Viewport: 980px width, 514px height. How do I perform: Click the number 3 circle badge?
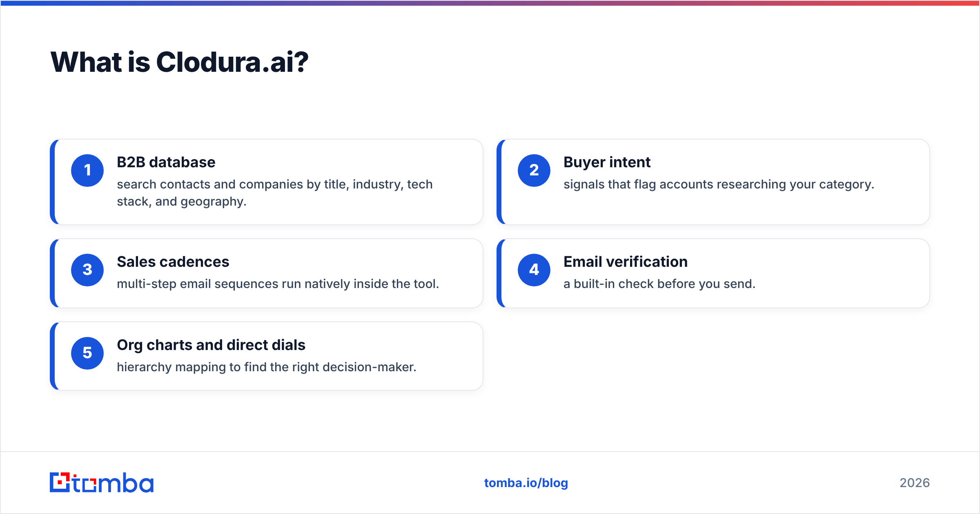pos(87,270)
